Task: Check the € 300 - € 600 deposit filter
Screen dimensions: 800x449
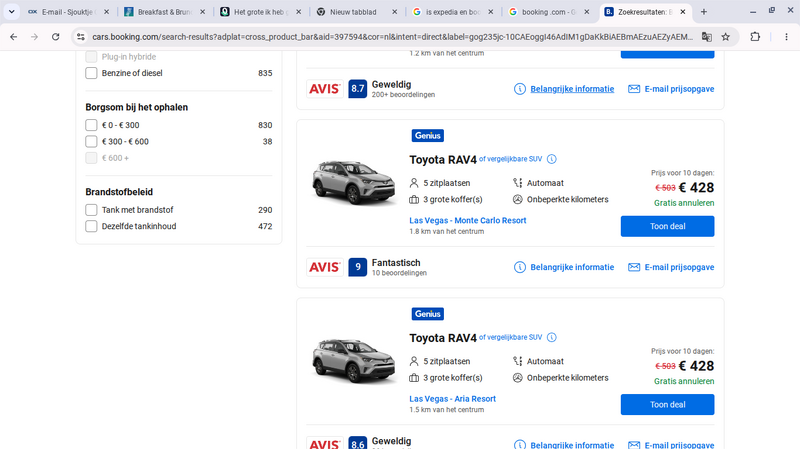Action: coord(91,141)
